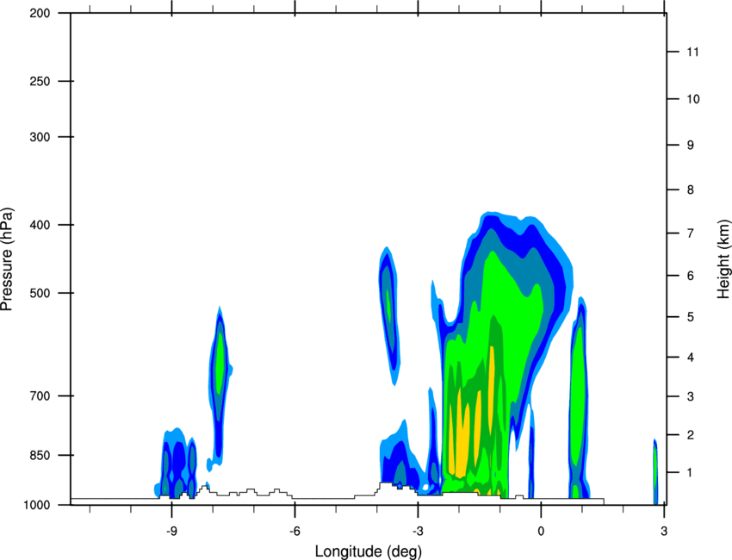Click the 3 km height tick label

[690, 396]
